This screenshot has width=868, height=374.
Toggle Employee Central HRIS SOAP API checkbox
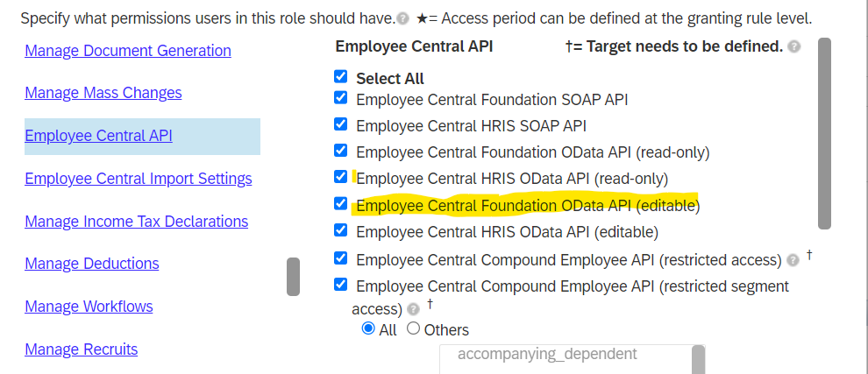tap(341, 124)
